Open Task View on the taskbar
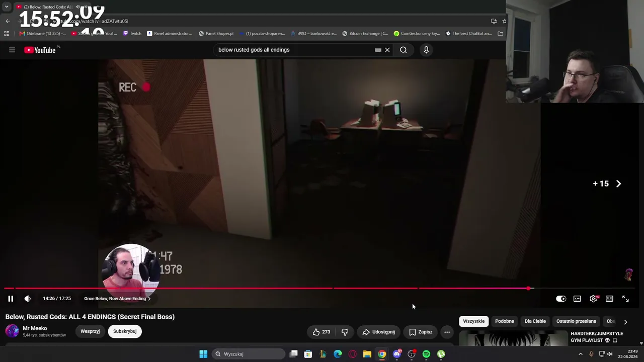 tap(294, 354)
